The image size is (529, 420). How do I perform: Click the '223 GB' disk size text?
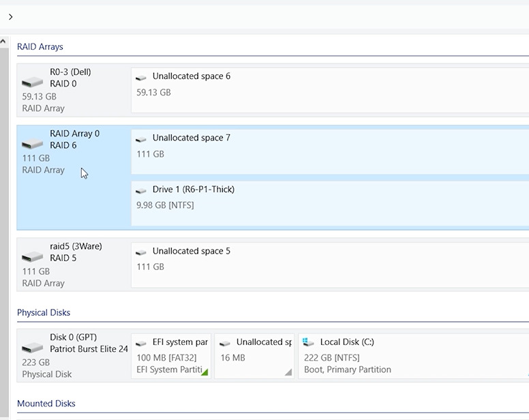pyautogui.click(x=35, y=362)
